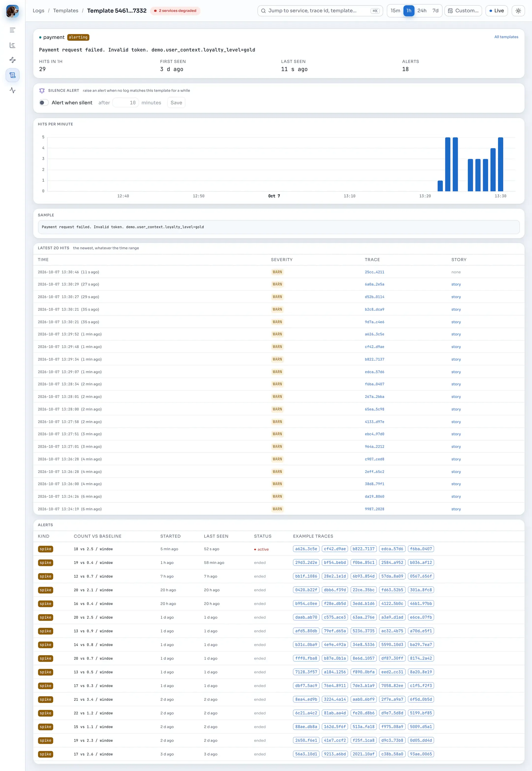
Task: Open example trace 93ae…0065 chip
Action: tap(421, 754)
